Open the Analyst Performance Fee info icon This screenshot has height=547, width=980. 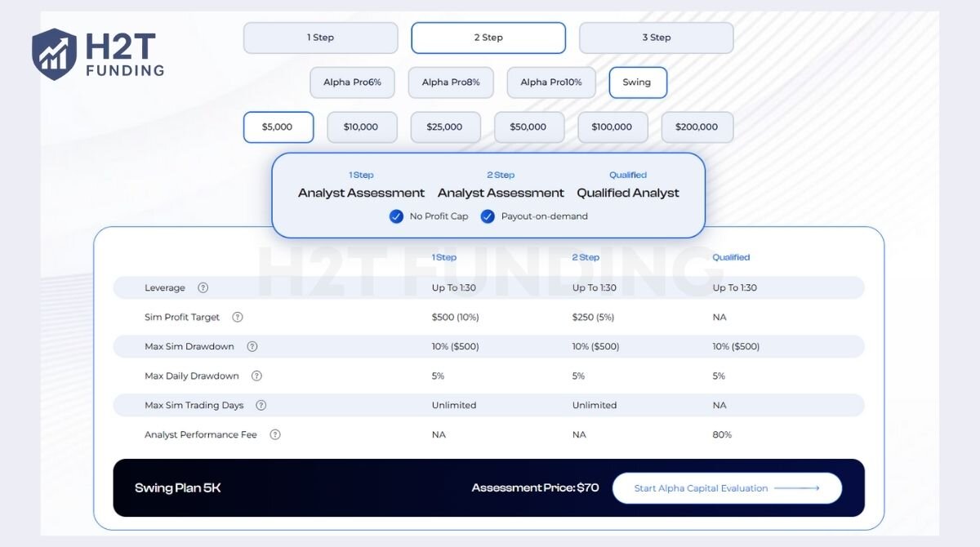(275, 434)
